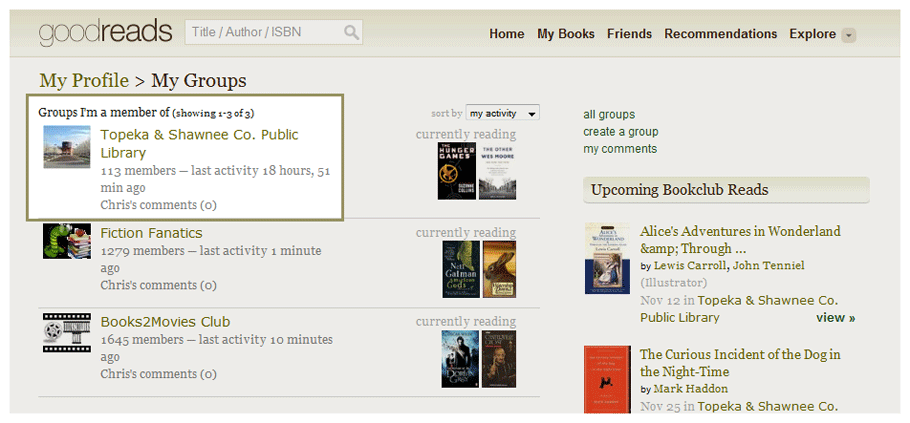
Task: Click the My Groups heading text
Action: pyautogui.click(x=199, y=81)
